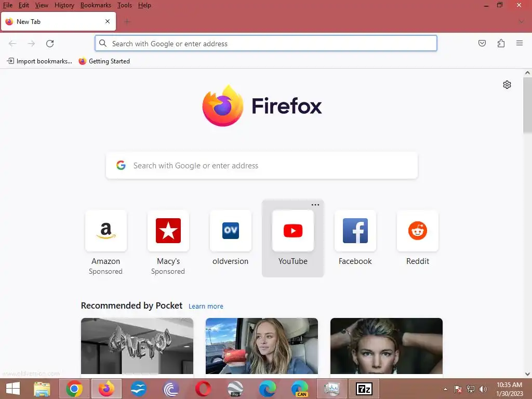532x399 pixels.
Task: Click the page search with Google field
Action: coord(262,165)
